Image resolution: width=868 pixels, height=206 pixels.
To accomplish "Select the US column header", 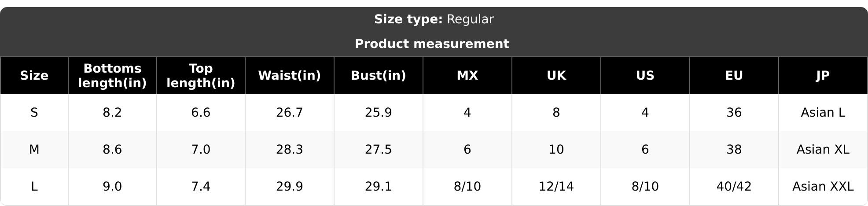I will 645,76.
